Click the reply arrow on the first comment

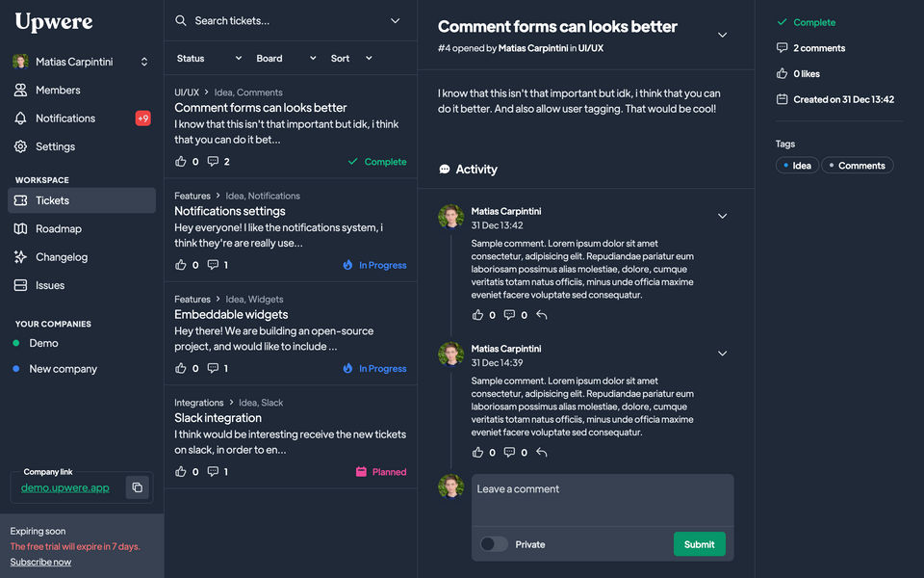[542, 315]
